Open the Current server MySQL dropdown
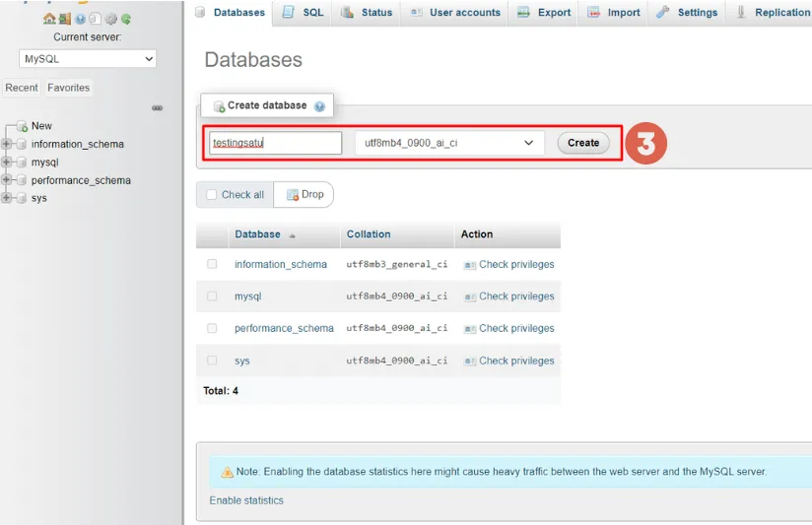Viewport: 812px width, 525px height. [x=88, y=58]
